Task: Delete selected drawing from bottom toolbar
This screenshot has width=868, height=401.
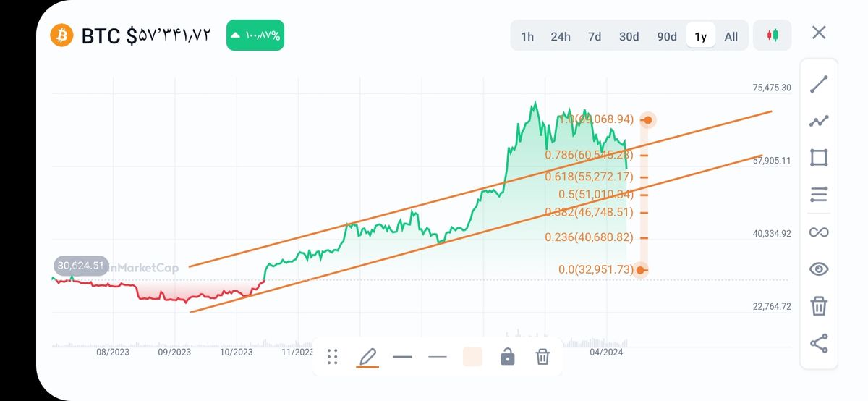Action: [x=542, y=356]
